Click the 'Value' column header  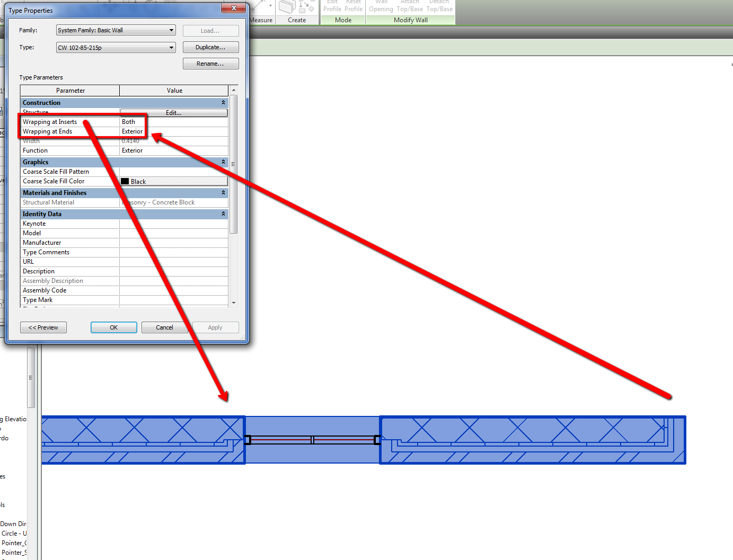tap(174, 91)
